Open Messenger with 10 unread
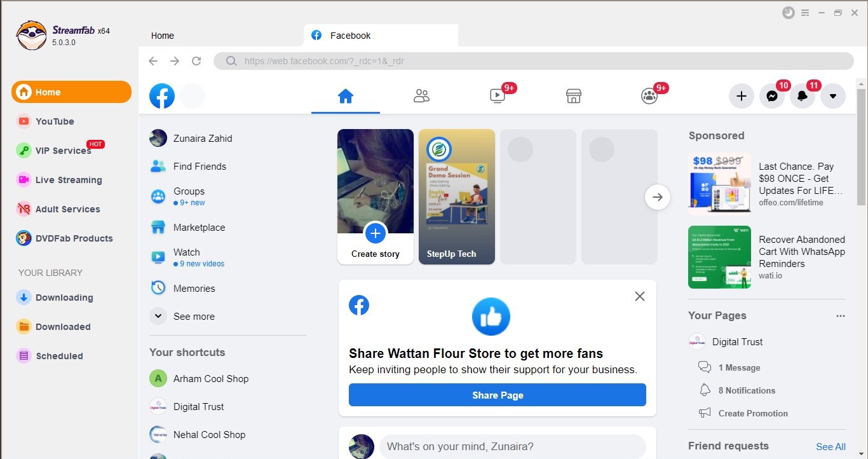 point(772,96)
